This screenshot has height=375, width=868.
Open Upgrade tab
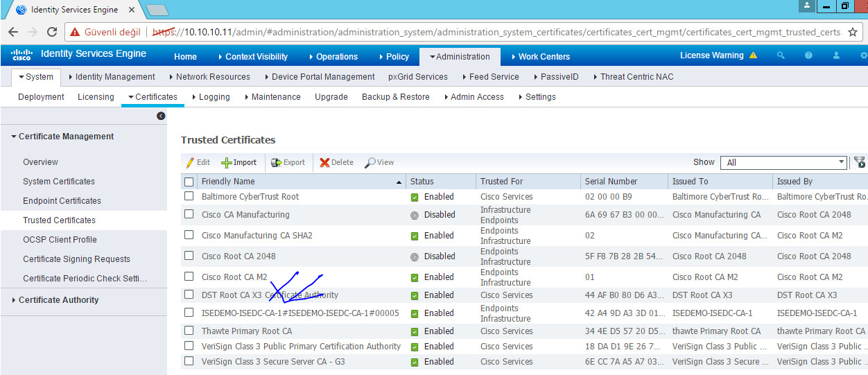pyautogui.click(x=331, y=97)
